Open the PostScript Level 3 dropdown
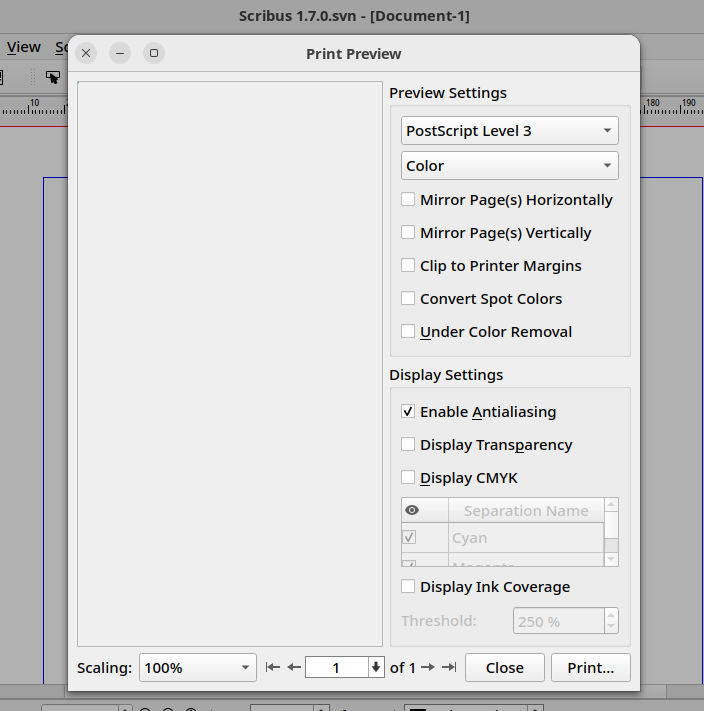Image resolution: width=704 pixels, height=711 pixels. (510, 131)
